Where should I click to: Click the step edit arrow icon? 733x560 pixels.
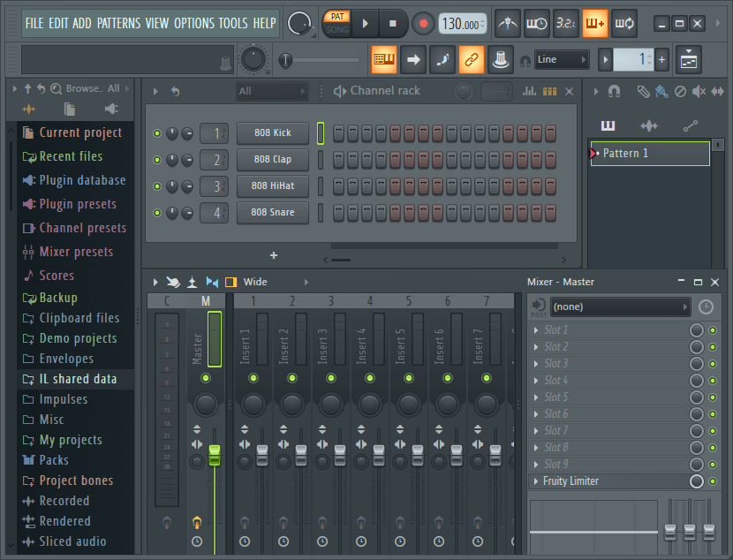tap(413, 59)
